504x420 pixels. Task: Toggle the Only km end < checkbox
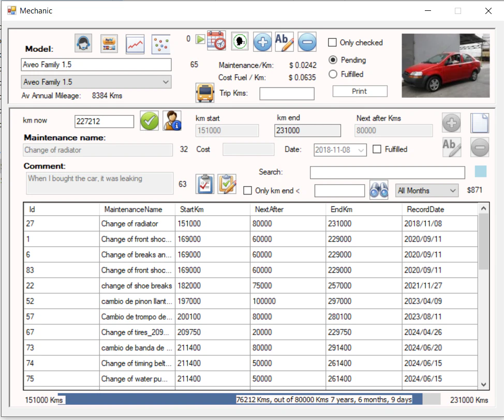coord(247,190)
